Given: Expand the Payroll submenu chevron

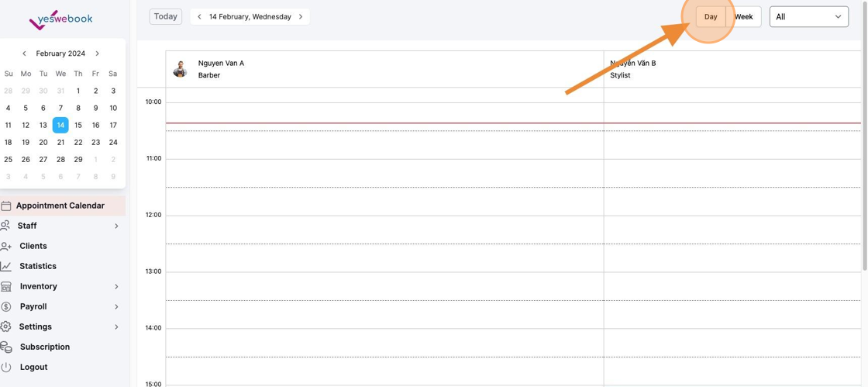Looking at the screenshot, I should click(x=116, y=306).
